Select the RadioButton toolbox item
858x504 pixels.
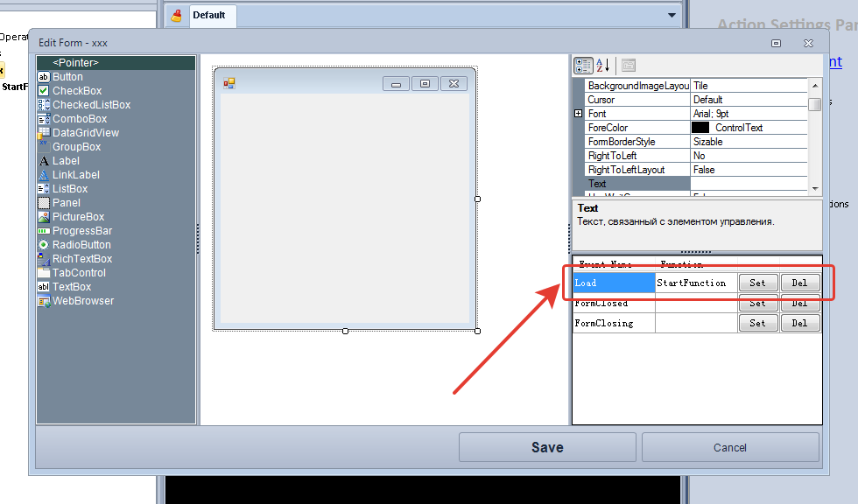click(x=81, y=245)
